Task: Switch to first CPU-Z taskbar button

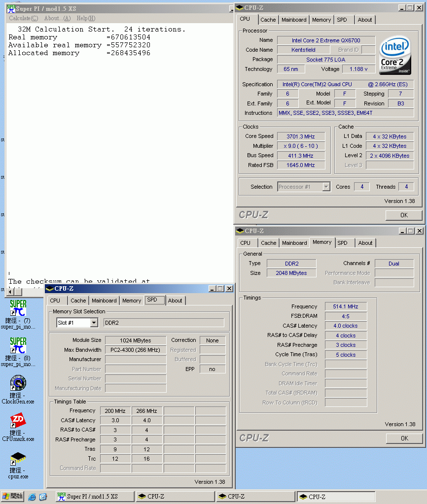Action: [x=176, y=497]
